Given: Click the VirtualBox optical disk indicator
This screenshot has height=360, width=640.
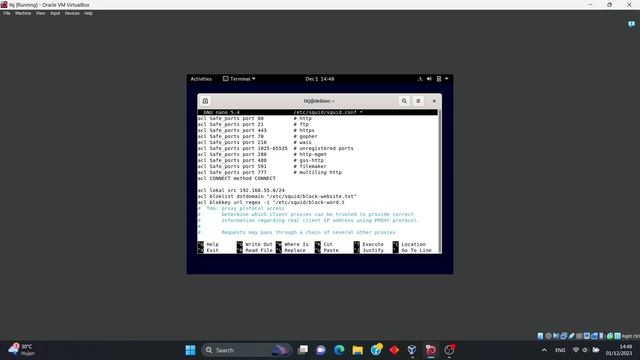Looking at the screenshot, I should click(x=548, y=336).
